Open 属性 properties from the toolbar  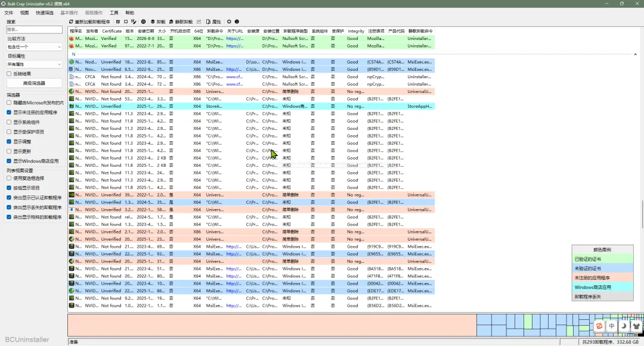point(213,21)
